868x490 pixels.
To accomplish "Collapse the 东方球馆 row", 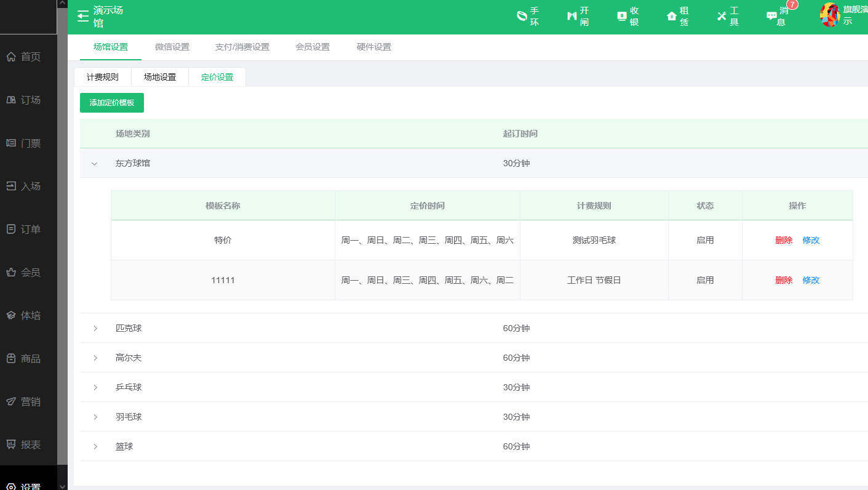I will tap(95, 164).
